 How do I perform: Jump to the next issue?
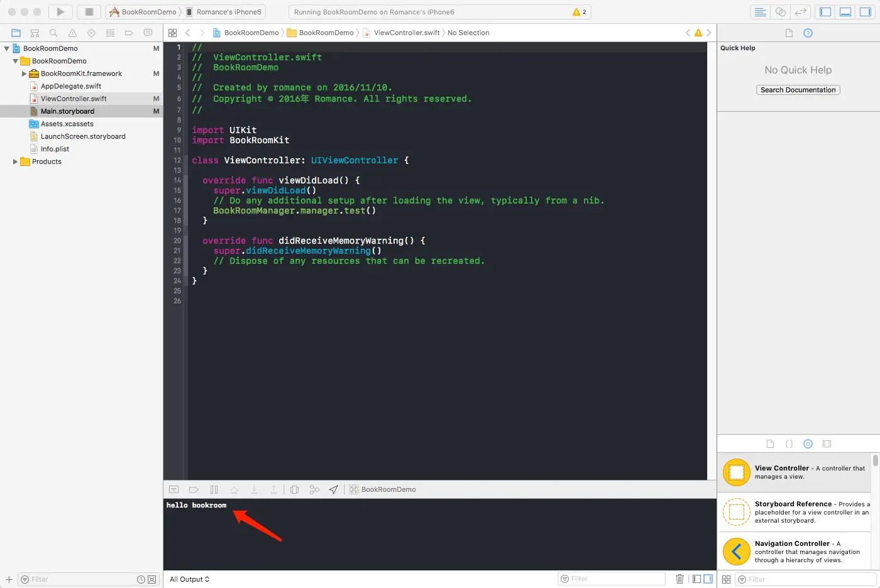(x=708, y=33)
